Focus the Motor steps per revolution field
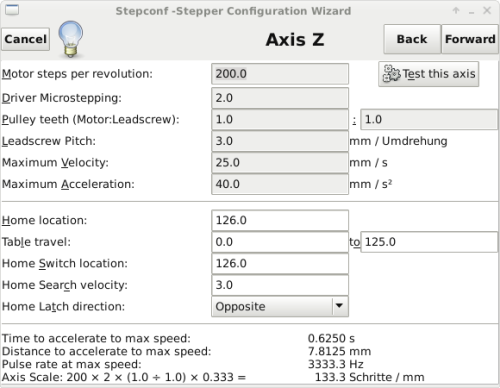500x388 pixels. tap(280, 74)
